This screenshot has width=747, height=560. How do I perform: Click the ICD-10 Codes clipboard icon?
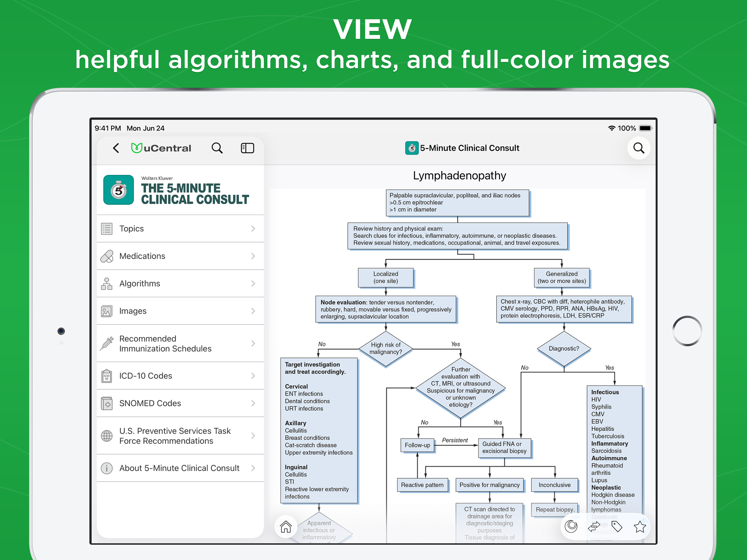click(x=107, y=376)
